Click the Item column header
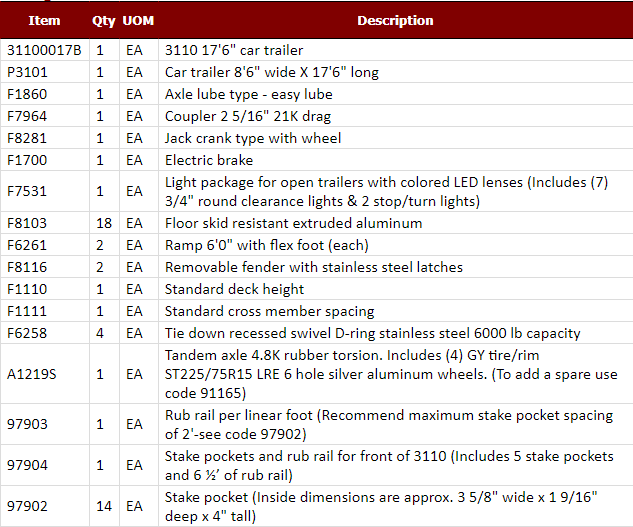This screenshot has width=633, height=527. (x=44, y=20)
